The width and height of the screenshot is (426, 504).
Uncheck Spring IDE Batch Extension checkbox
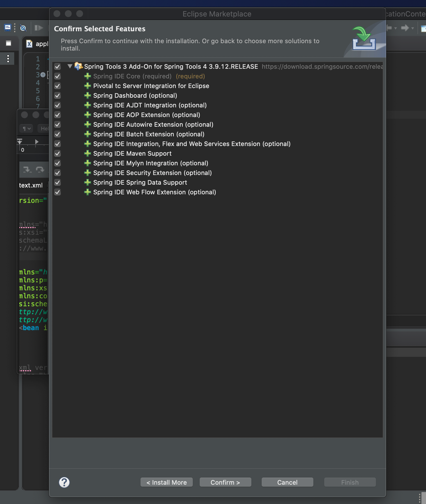(x=57, y=134)
